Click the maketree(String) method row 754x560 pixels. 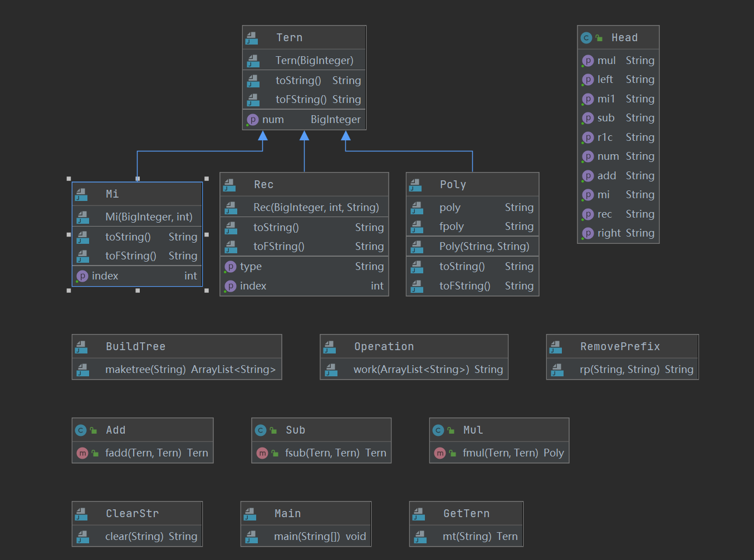click(x=177, y=369)
